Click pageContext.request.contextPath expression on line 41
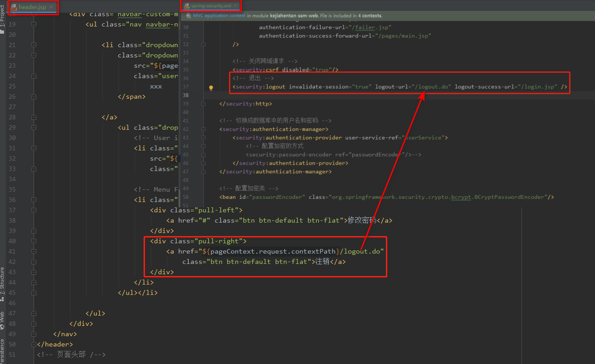 pyautogui.click(x=272, y=251)
